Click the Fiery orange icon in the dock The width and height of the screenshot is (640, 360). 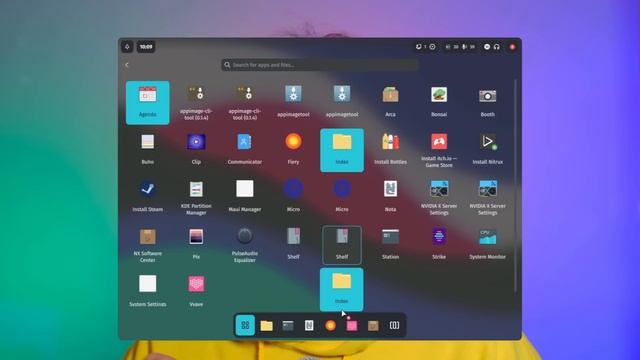tap(330, 325)
